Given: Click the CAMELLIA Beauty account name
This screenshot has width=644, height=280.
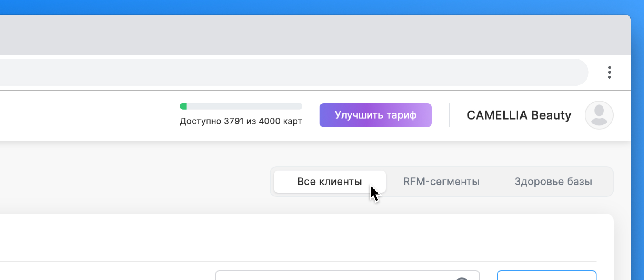Looking at the screenshot, I should click(519, 115).
